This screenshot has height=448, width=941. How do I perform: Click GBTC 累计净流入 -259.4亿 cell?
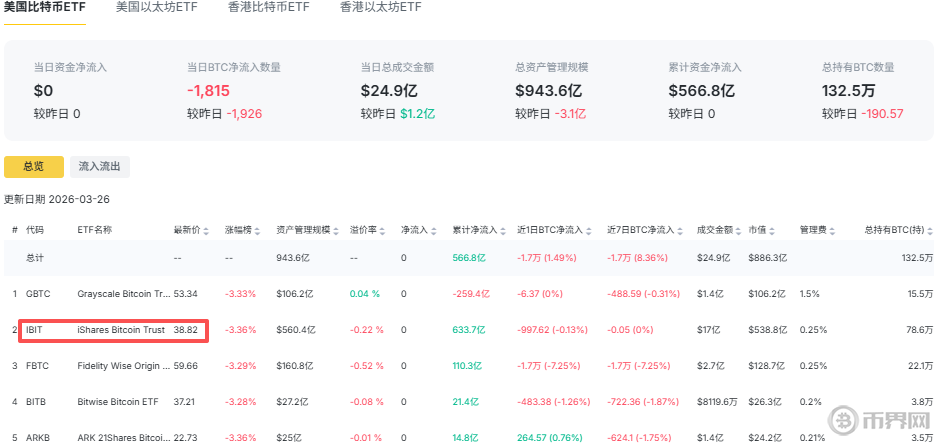(471, 294)
